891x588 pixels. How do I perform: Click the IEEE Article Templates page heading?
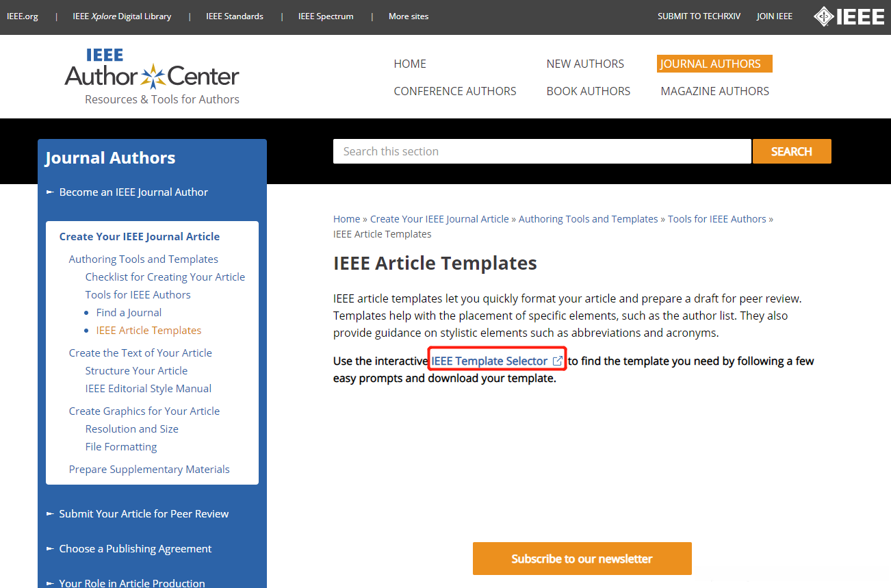tap(435, 264)
